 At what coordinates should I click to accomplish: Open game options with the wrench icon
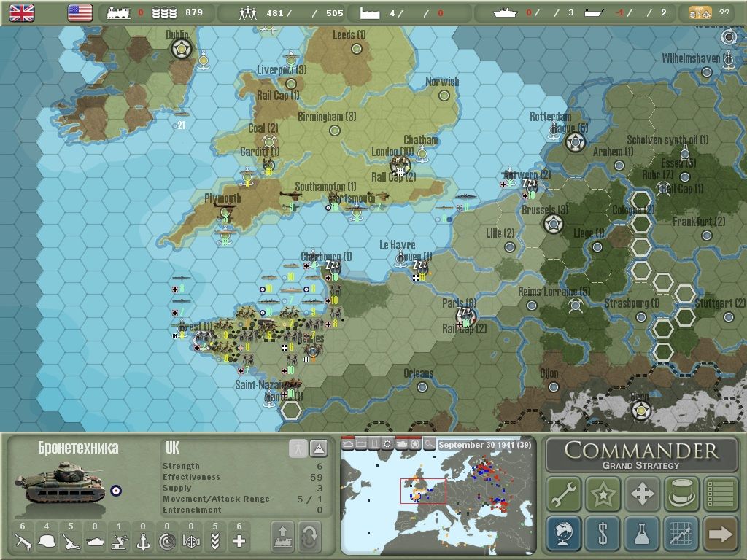click(564, 494)
